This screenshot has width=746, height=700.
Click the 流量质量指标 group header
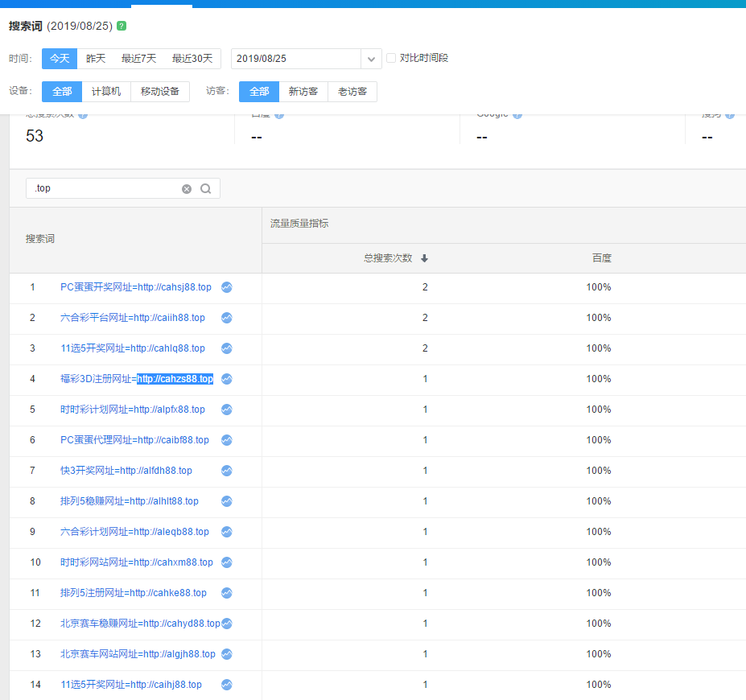tap(299, 224)
